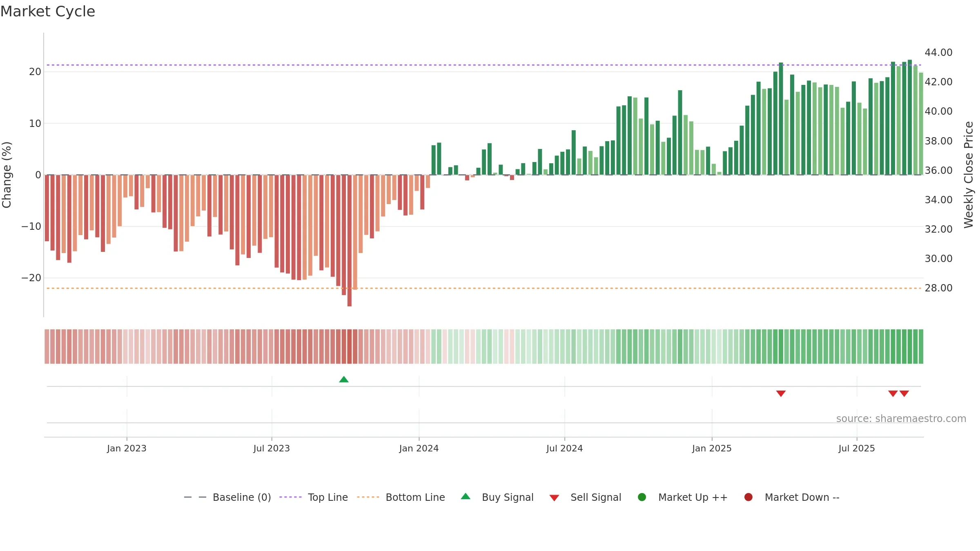Screen dimensions: 980x551
Task: Click the Jul 2024 axis label
Action: coord(565,448)
